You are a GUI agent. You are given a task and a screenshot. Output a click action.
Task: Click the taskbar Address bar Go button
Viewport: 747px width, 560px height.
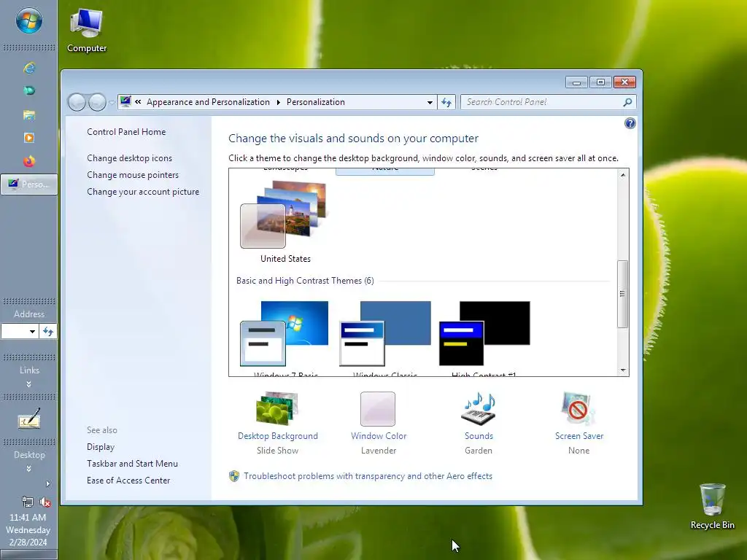coord(48,332)
